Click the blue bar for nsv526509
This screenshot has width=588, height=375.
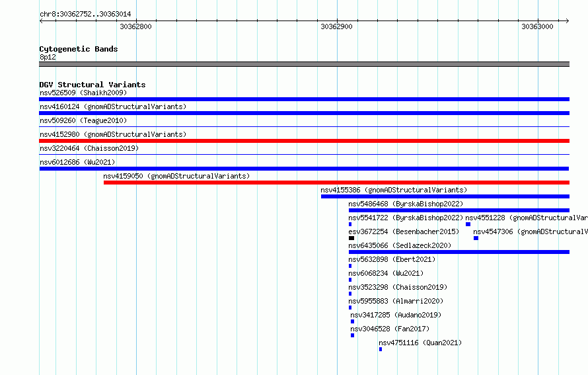(x=304, y=99)
